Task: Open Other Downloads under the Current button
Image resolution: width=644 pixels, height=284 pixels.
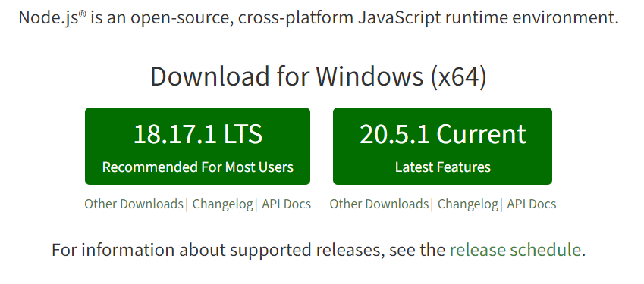Action: (x=379, y=204)
